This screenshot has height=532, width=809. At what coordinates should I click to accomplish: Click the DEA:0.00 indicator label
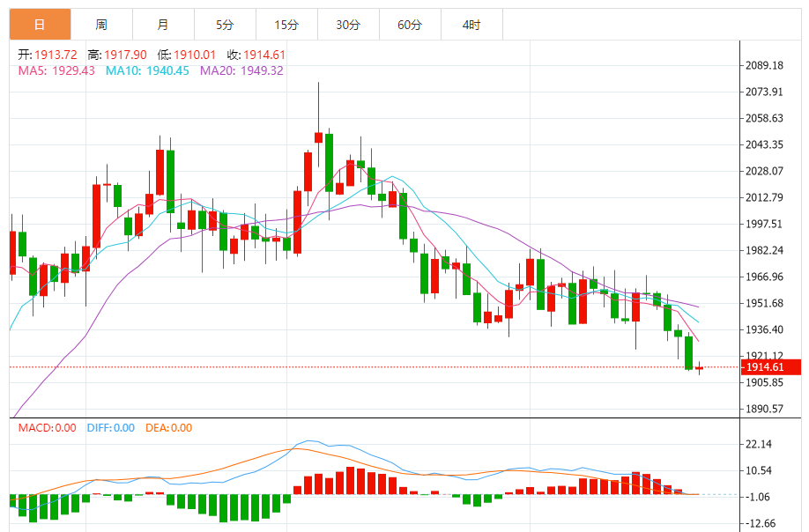tap(168, 428)
